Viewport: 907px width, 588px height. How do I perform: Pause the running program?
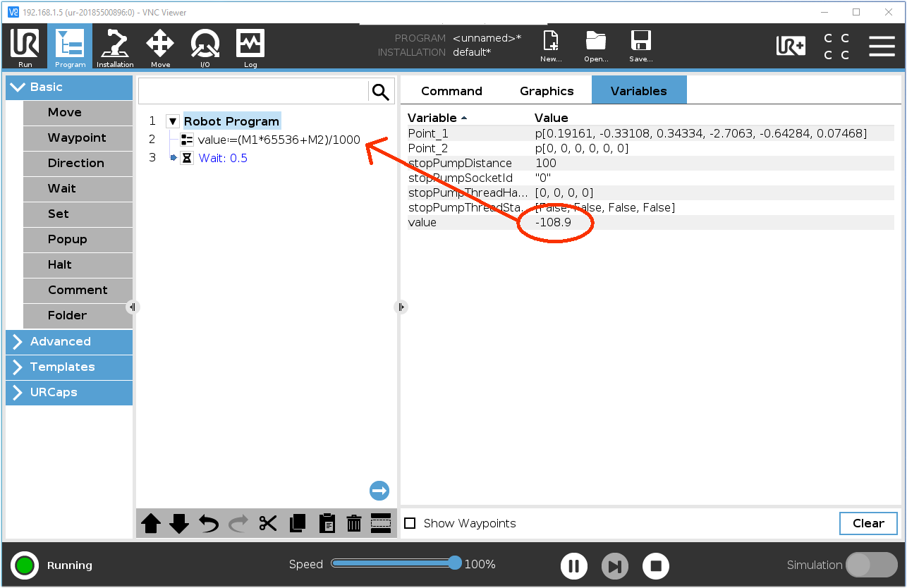pyautogui.click(x=573, y=565)
